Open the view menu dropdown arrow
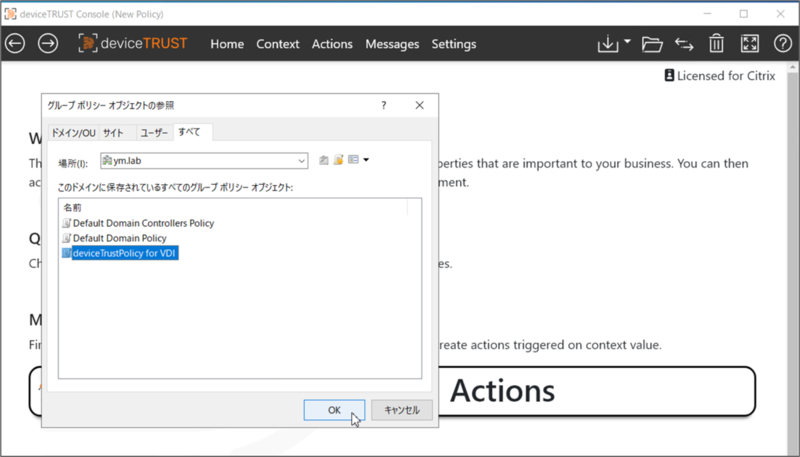This screenshot has height=457, width=800. 366,160
